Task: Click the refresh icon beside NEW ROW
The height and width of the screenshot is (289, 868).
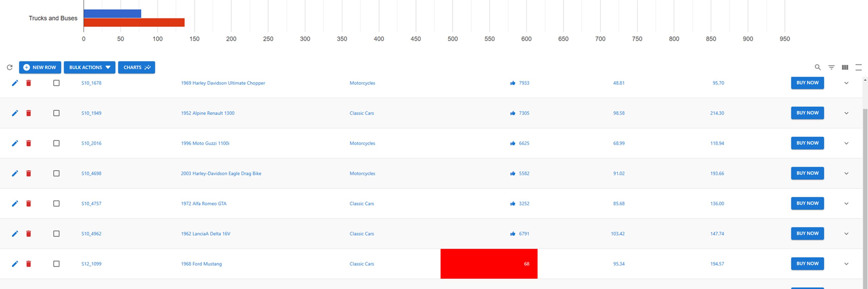Action: [10, 67]
